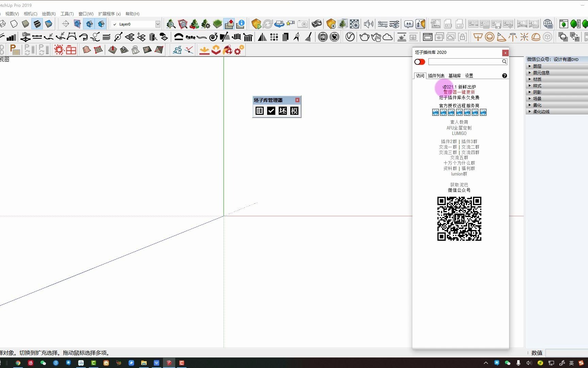Select the monochrome style blue cube icon
The width and height of the screenshot is (588, 368).
pyautogui.click(x=49, y=24)
